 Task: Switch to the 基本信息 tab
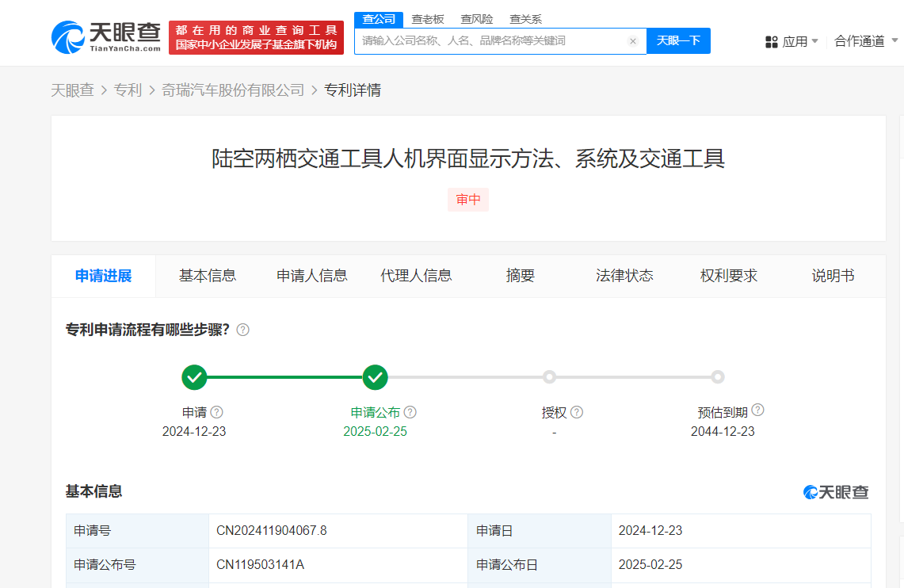(x=208, y=276)
